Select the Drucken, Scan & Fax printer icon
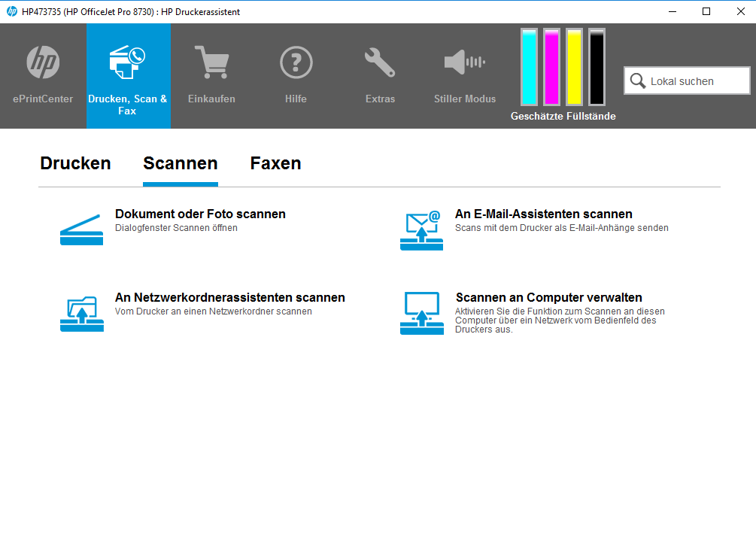756x556 pixels. click(x=127, y=62)
